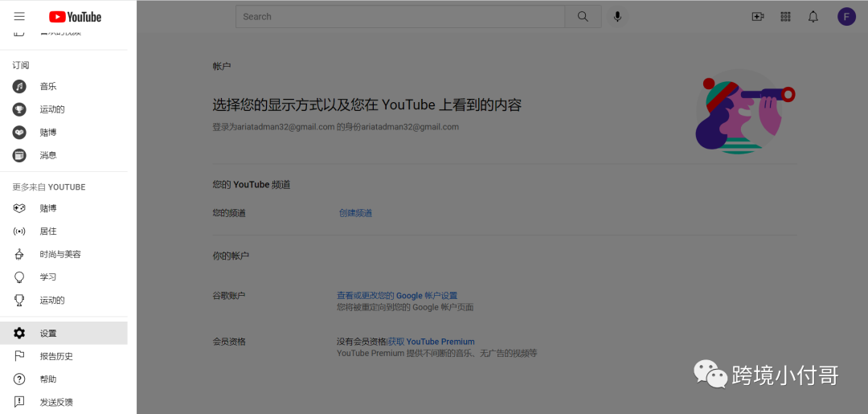Click the 会员资格 label

click(229, 342)
